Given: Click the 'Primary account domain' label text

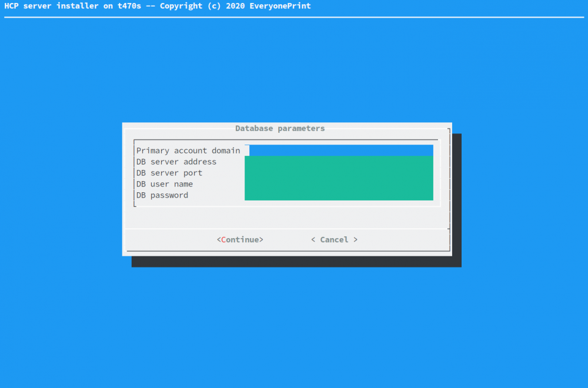Looking at the screenshot, I should [188, 150].
